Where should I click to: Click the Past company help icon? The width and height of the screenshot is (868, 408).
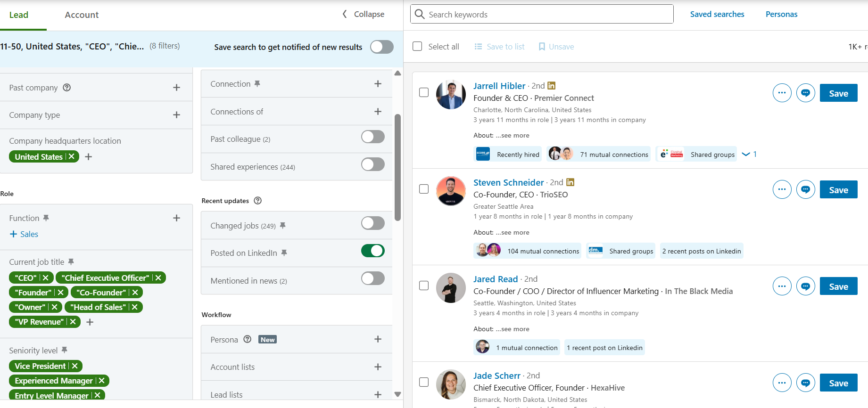67,88
